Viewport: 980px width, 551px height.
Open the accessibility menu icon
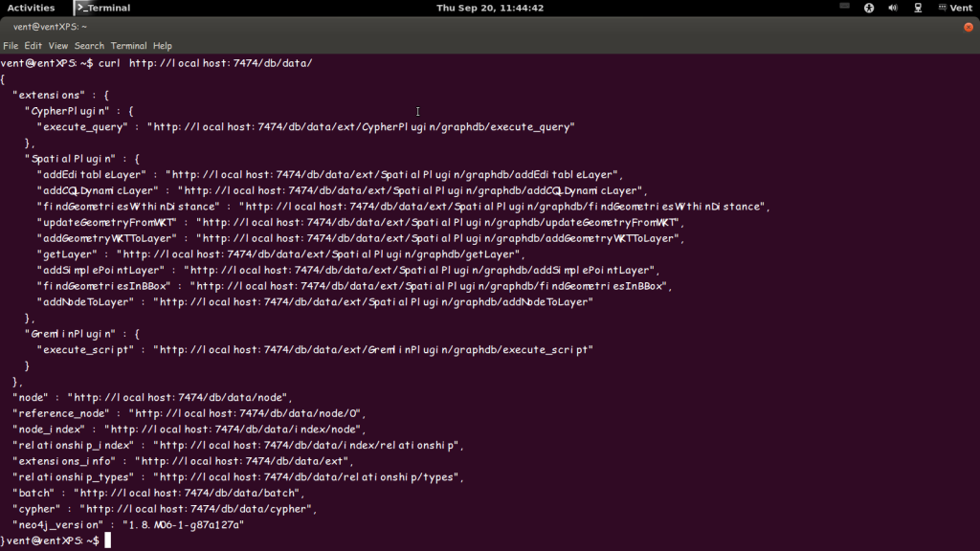870,8
